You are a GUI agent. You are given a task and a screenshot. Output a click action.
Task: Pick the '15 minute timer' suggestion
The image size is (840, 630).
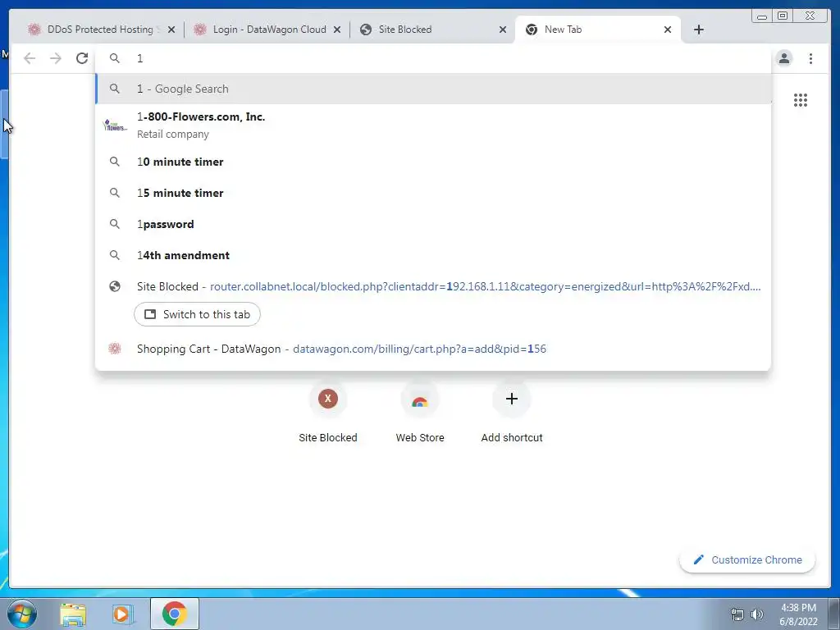click(433, 193)
